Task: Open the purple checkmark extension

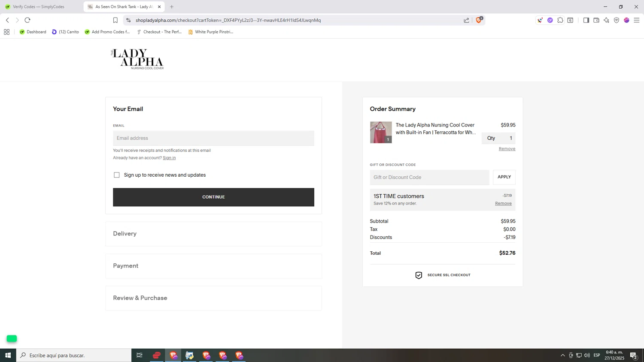Action: coord(550,20)
